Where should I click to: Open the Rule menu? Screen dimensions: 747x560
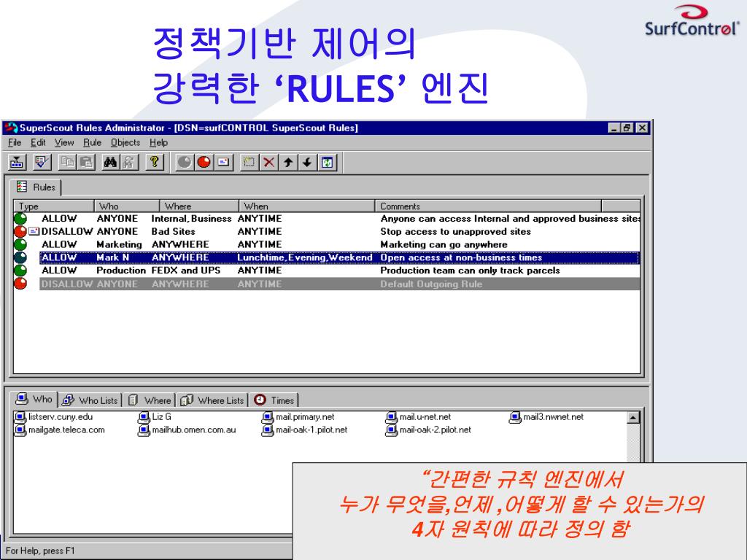pos(93,142)
